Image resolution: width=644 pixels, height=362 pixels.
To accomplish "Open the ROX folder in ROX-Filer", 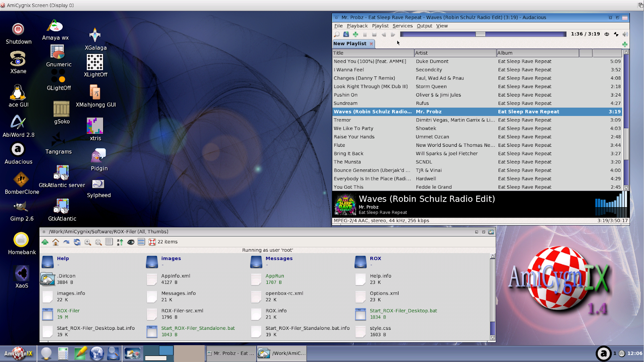I will click(368, 261).
